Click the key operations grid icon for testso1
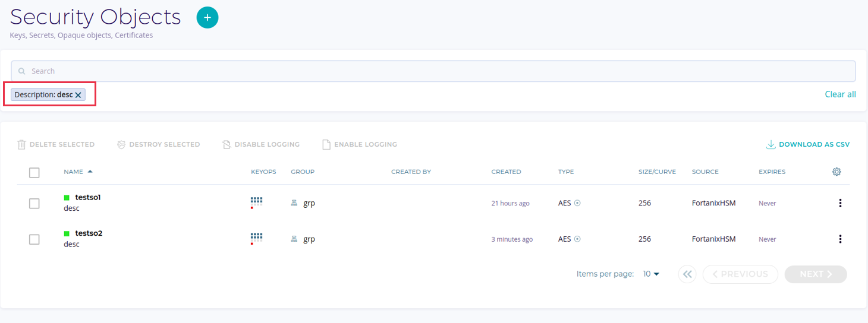The image size is (868, 323). click(256, 202)
